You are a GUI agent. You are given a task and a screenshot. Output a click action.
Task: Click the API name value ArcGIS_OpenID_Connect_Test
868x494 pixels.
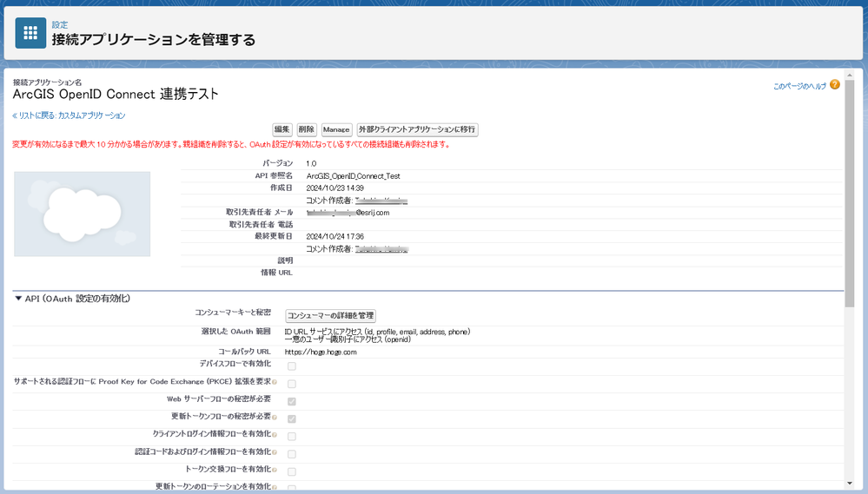tap(353, 176)
